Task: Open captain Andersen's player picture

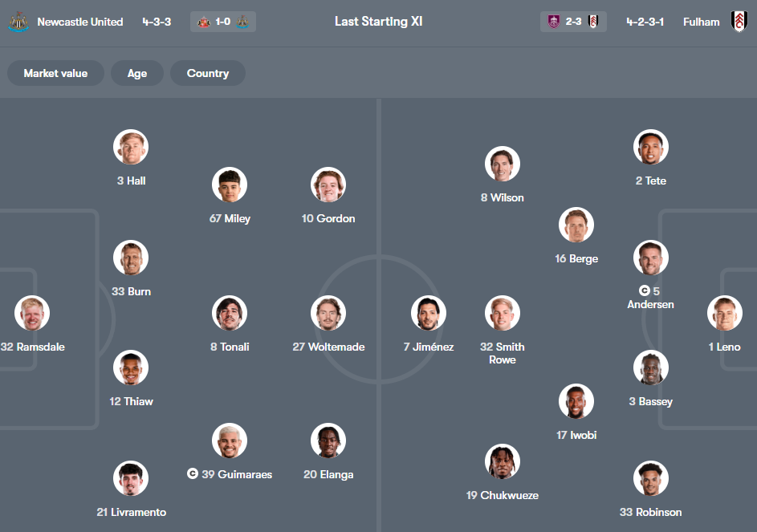Action: 650,258
